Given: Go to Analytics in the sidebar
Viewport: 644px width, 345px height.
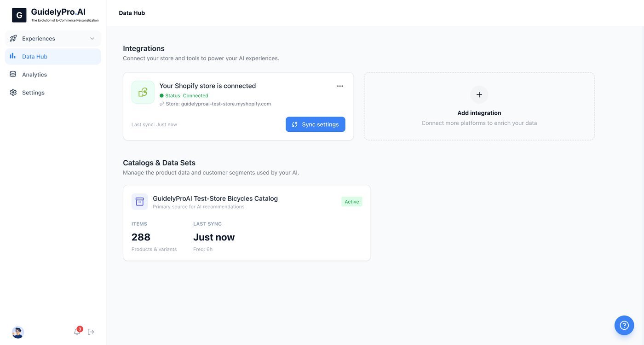Looking at the screenshot, I should pyautogui.click(x=53, y=74).
